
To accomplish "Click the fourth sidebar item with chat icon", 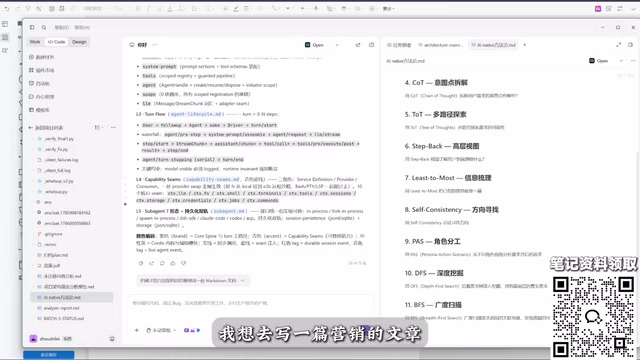I will pos(42,97).
